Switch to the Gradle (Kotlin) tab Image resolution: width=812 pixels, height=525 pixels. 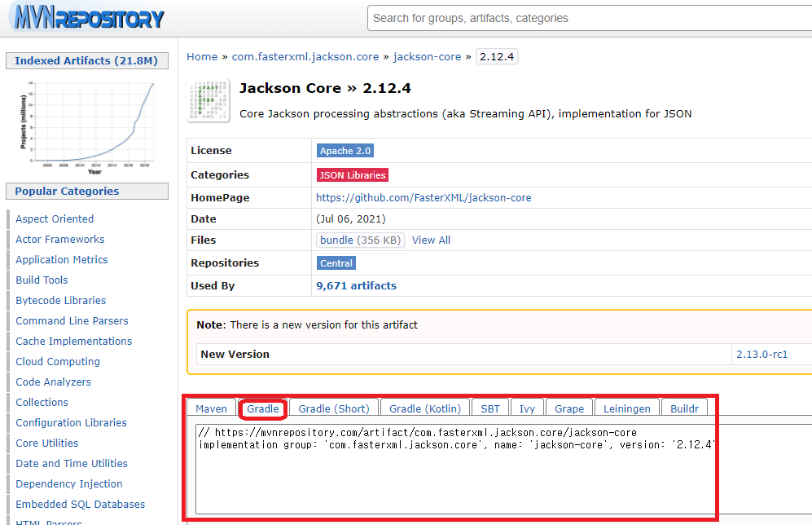(425, 408)
